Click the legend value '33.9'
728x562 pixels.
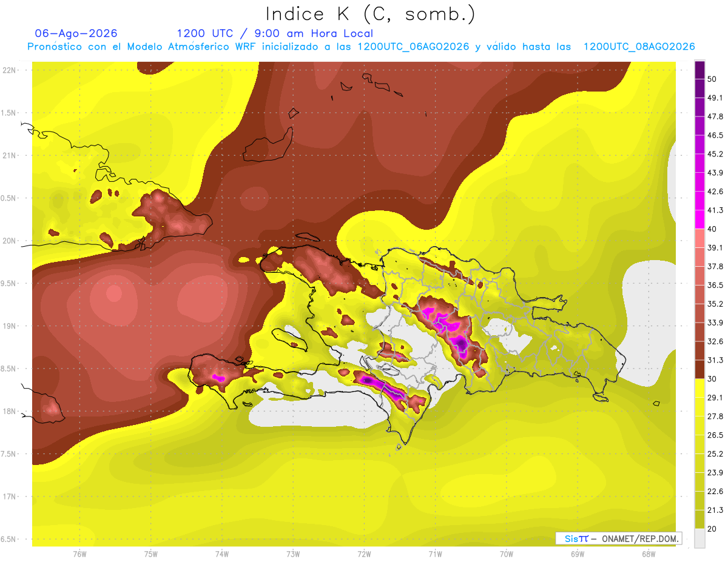715,323
